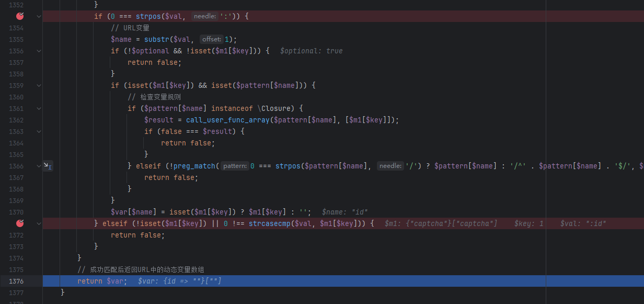Place cursor on 'call_user_func_array'
Image resolution: width=644 pixels, height=304 pixels.
pos(227,120)
